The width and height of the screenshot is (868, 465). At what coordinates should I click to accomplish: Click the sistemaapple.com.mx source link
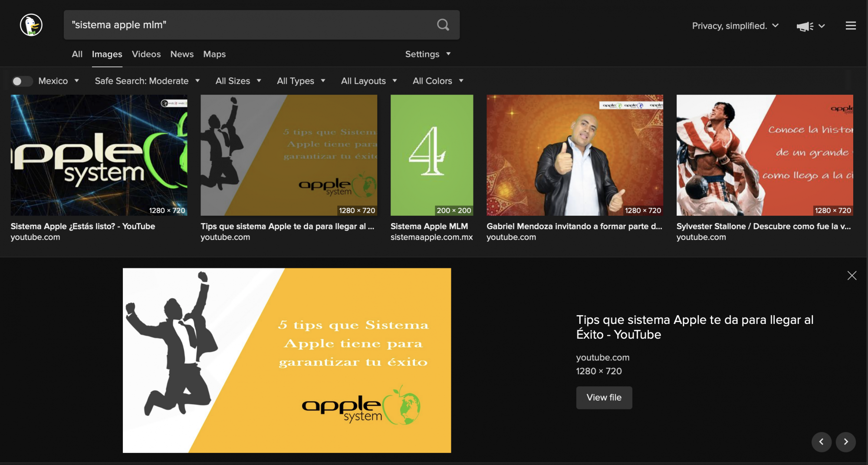pos(431,237)
